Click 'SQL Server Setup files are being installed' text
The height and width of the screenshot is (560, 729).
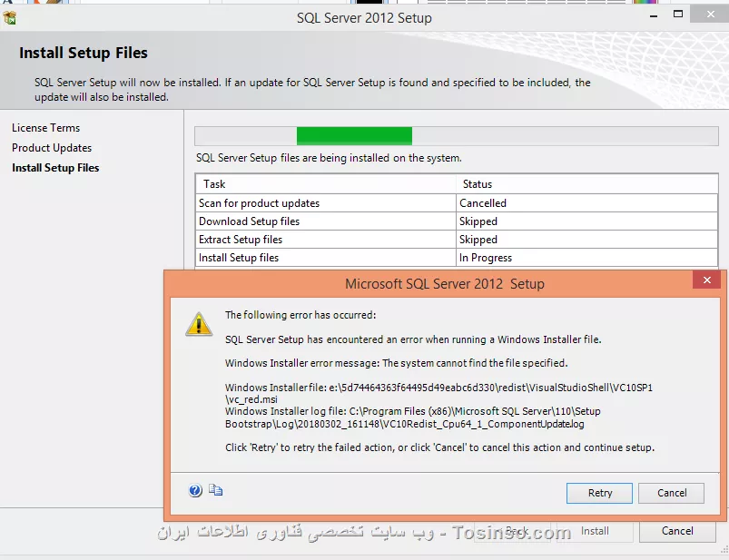329,158
